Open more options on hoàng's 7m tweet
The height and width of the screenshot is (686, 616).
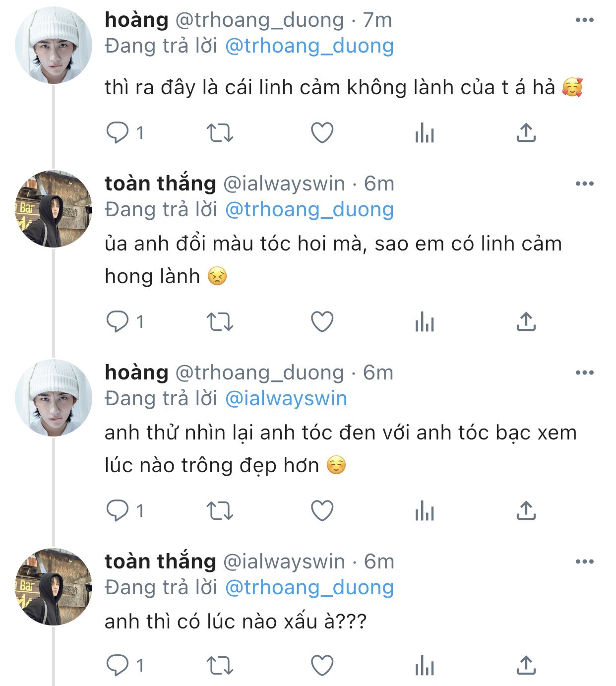pos(584,20)
